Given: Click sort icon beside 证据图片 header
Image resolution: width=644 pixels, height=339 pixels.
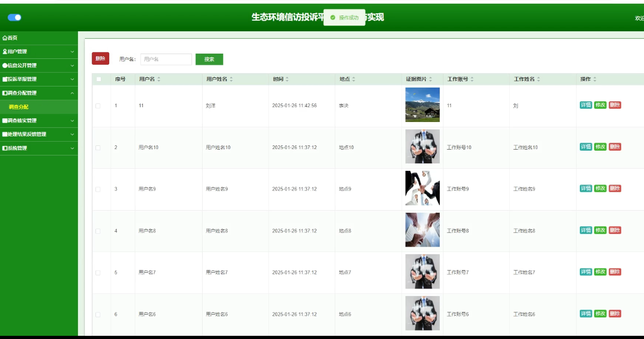Looking at the screenshot, I should coord(430,79).
